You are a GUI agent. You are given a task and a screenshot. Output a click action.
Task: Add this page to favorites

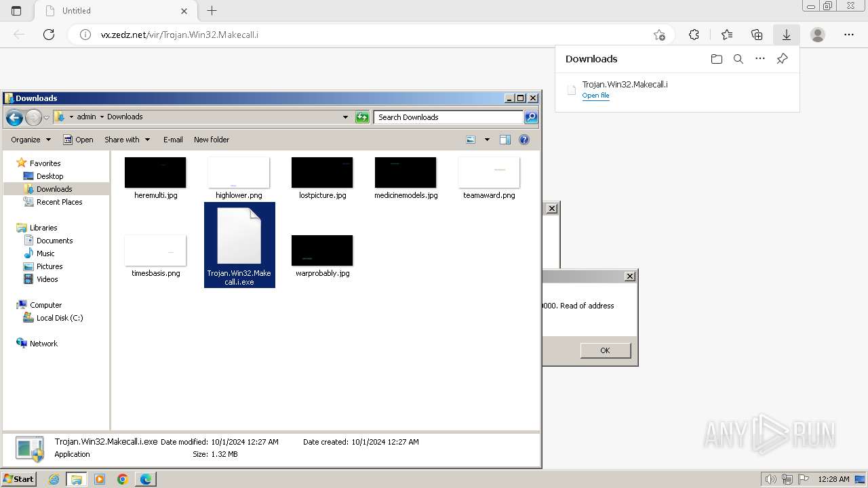(x=659, y=35)
